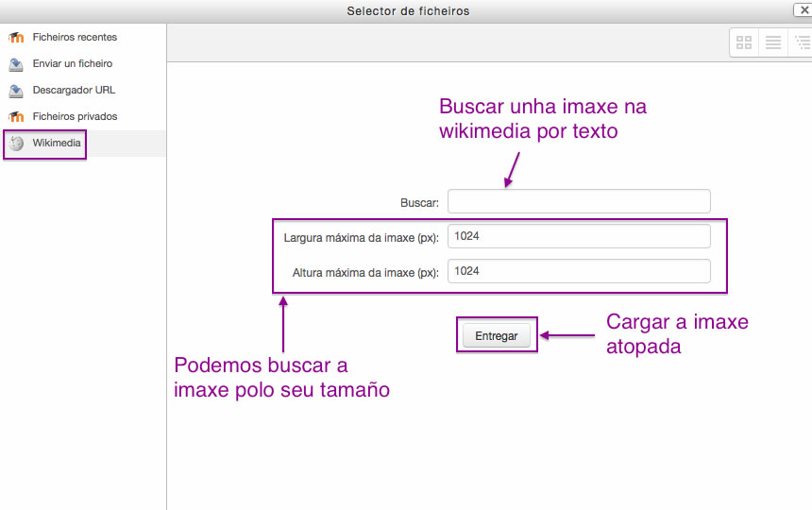Image resolution: width=812 pixels, height=510 pixels.
Task: Click the Altura máxima da imaxe field
Action: point(579,271)
